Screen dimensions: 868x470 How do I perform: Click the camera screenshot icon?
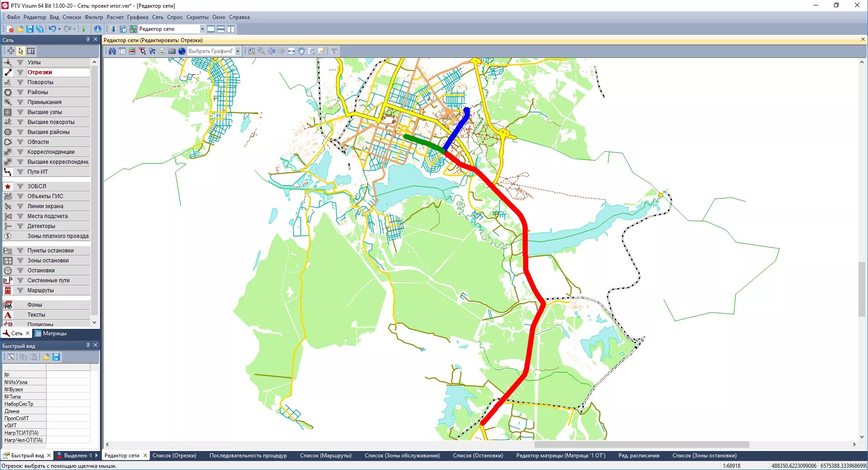pyautogui.click(x=172, y=51)
